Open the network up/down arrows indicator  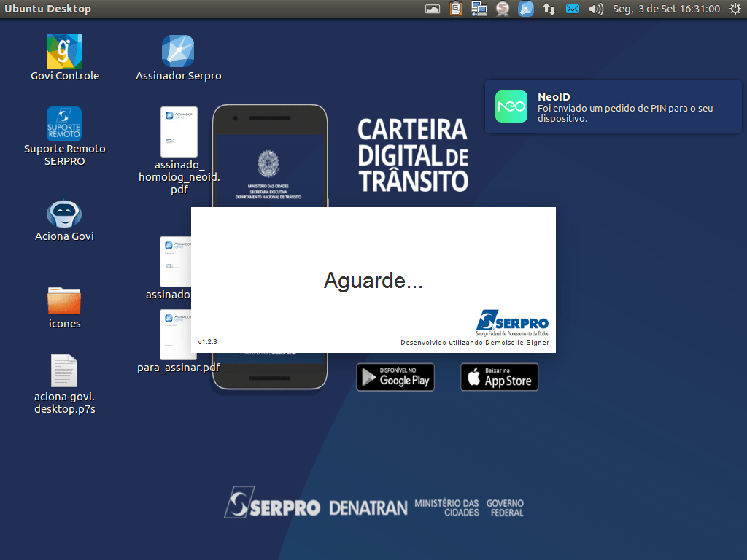click(x=549, y=9)
